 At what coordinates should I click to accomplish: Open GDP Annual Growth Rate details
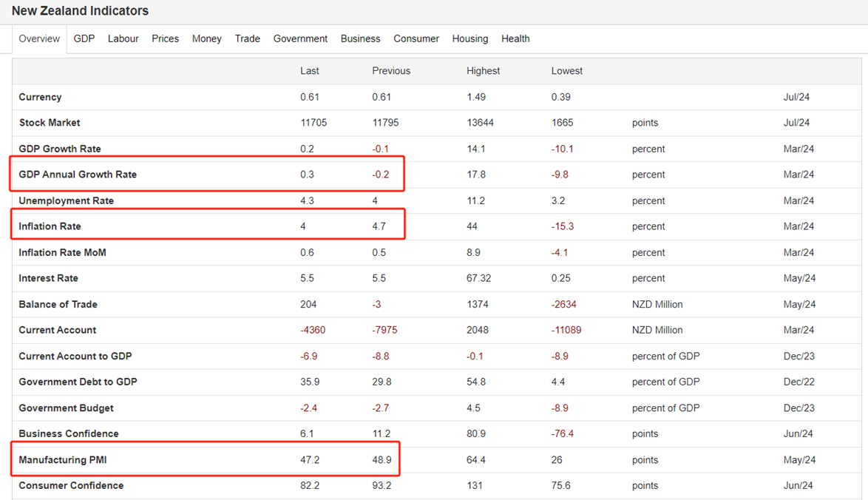pos(78,175)
